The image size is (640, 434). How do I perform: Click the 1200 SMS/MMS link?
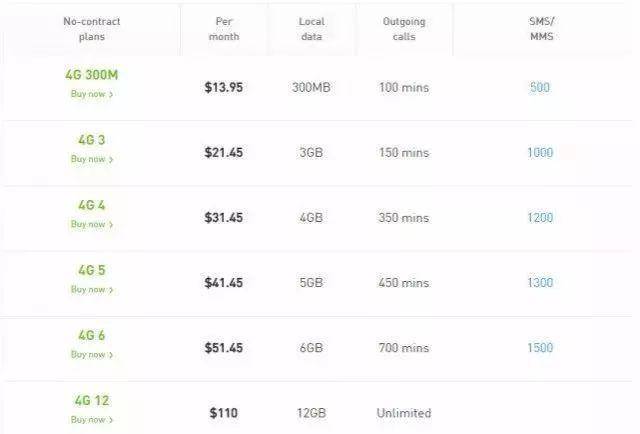(x=539, y=218)
